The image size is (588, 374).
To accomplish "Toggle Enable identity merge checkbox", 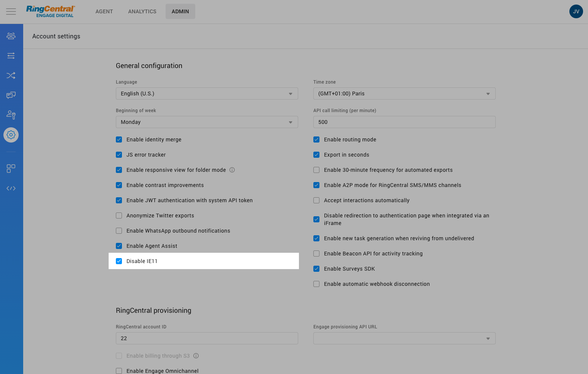I will pyautogui.click(x=119, y=139).
